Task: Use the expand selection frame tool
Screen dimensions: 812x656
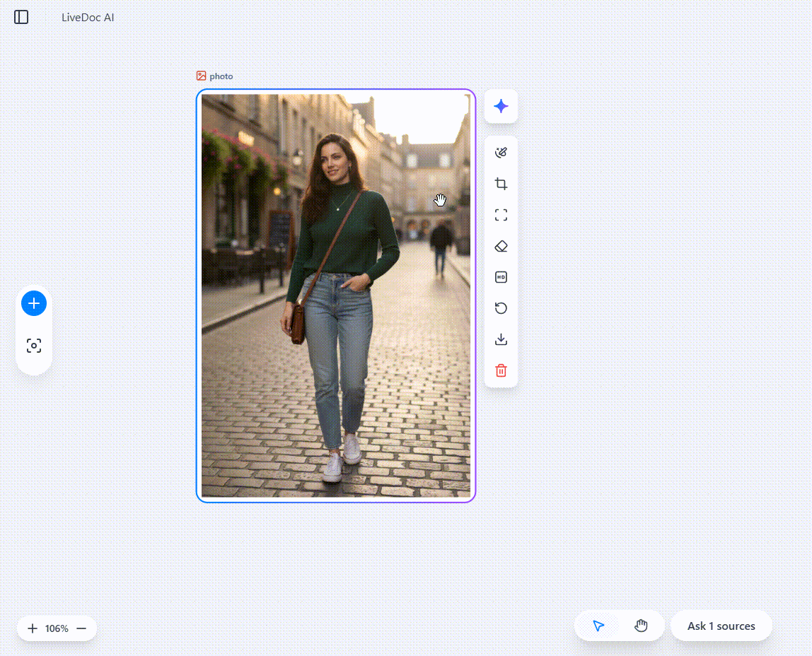Action: [x=501, y=215]
